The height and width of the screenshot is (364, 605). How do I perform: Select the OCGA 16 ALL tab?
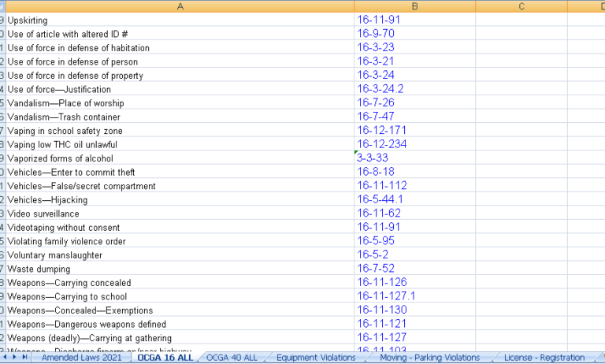click(165, 358)
